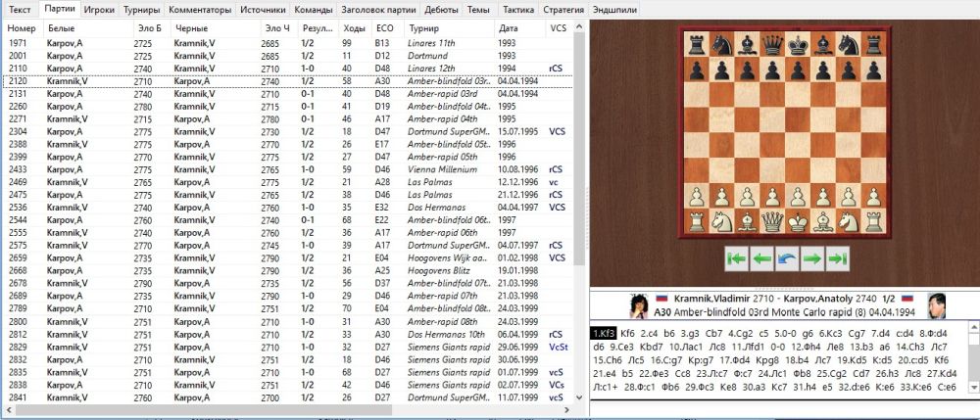Click the scroll up arrow of game list
Viewport: 980px width, 420px height.
pos(580,28)
